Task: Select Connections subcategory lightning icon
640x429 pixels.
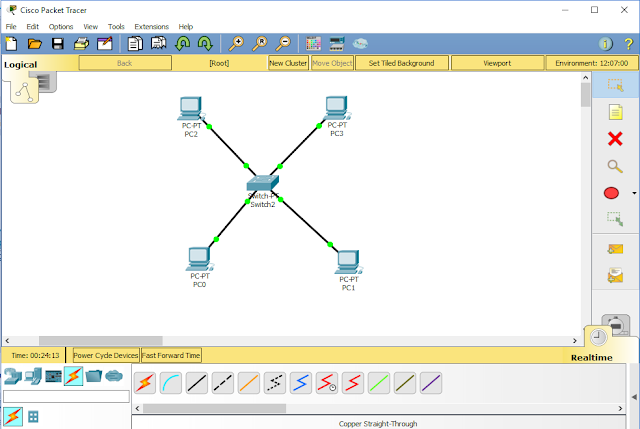Action: tap(13, 417)
